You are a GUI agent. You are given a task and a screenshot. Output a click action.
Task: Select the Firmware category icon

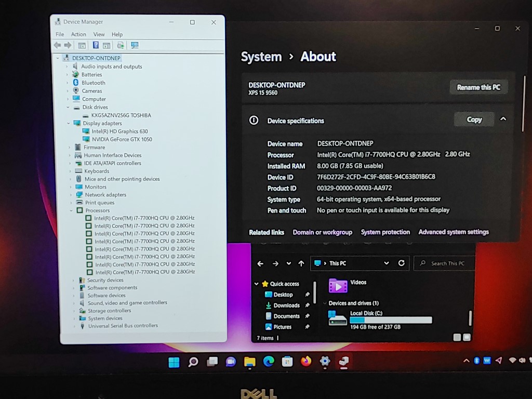[x=78, y=147]
